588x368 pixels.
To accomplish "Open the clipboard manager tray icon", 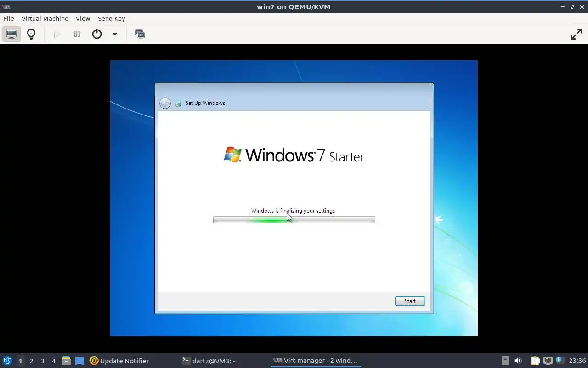I will click(535, 361).
